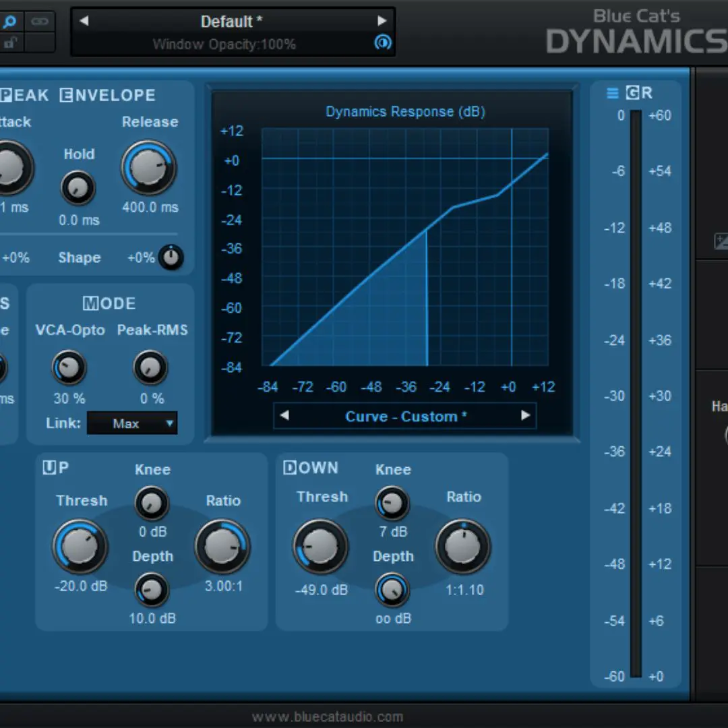Click the 0 dB Up knee value
The image size is (728, 728).
[x=153, y=532]
